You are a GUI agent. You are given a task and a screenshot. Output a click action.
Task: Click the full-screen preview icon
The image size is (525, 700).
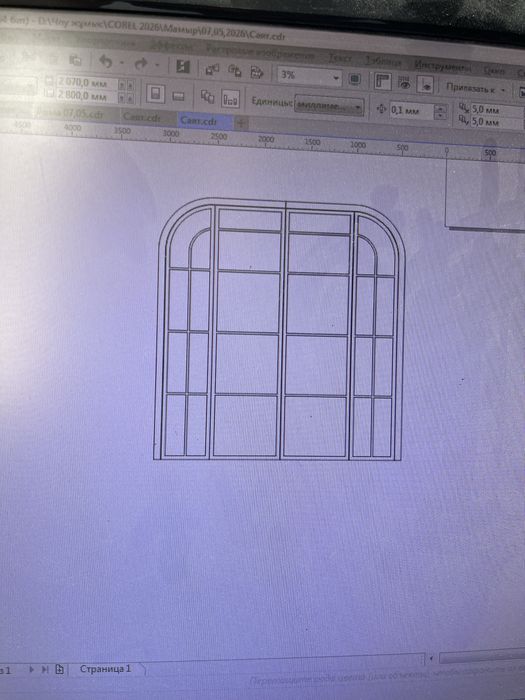355,79
